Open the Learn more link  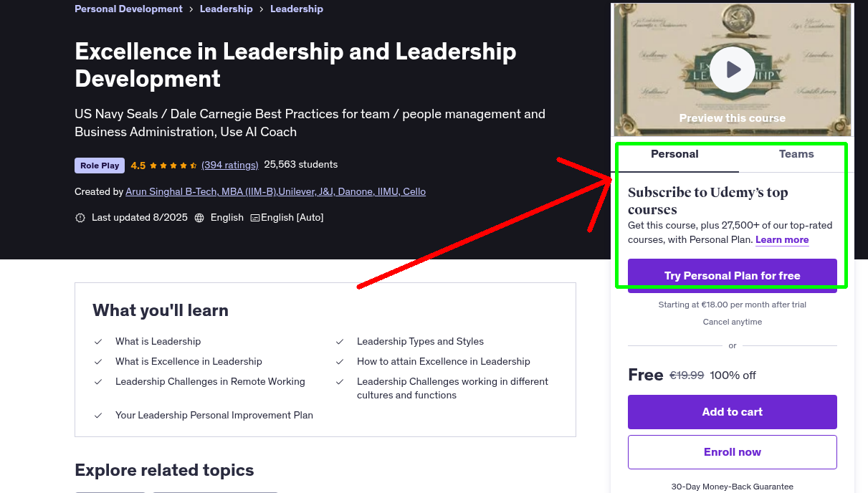(781, 239)
